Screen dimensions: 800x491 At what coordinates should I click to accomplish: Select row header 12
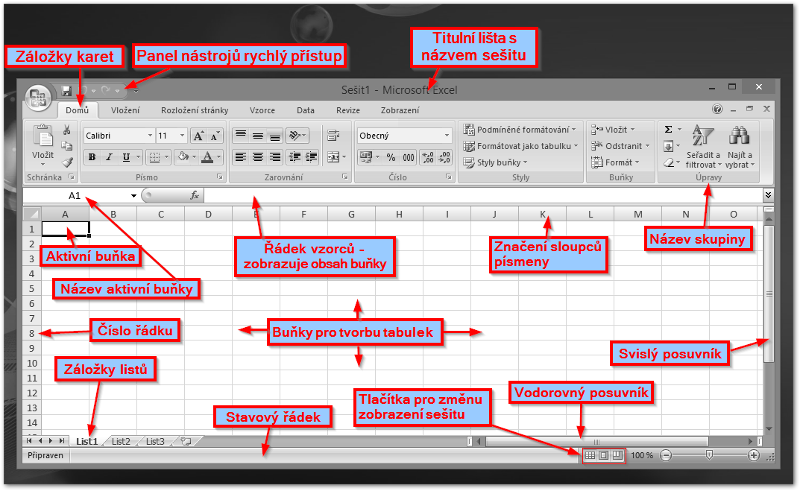pos(32,393)
